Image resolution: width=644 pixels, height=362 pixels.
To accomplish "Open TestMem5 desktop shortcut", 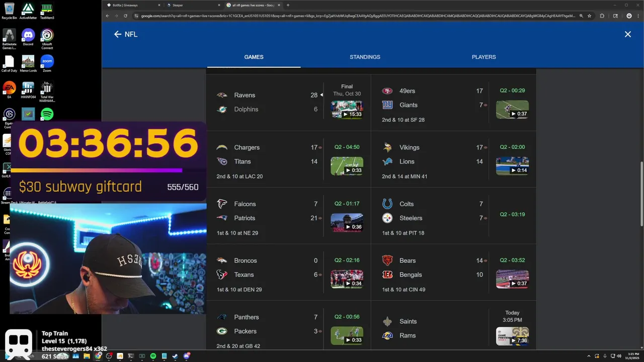I will 47,11.
